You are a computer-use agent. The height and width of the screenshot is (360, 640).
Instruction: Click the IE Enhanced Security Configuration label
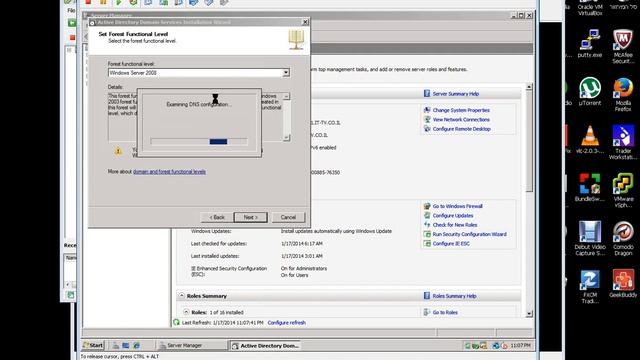[229, 271]
